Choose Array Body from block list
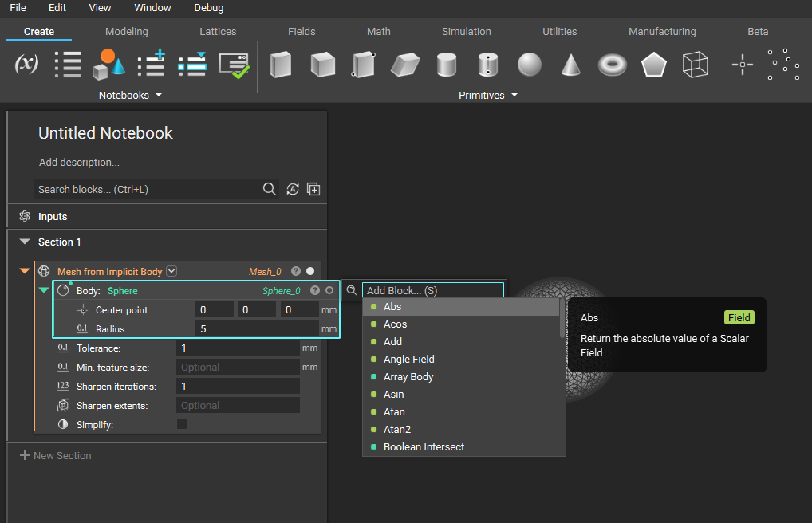 tap(461, 377)
